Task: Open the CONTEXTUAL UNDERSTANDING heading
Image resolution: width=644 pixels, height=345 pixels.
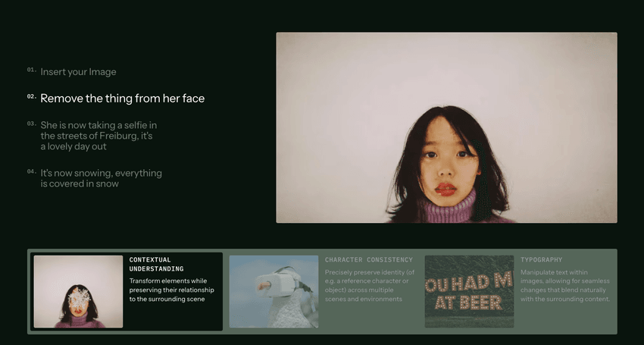Action: click(157, 265)
